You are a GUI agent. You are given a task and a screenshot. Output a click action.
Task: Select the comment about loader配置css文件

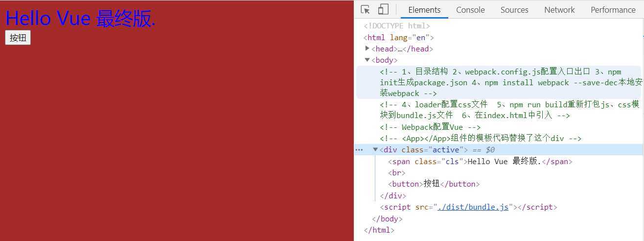tap(509, 110)
